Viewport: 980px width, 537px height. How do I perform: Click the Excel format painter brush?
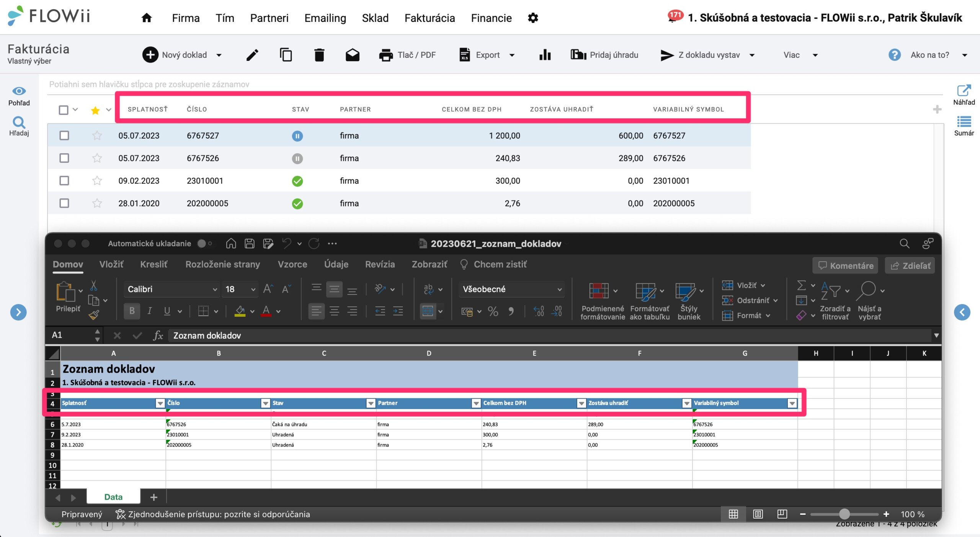coord(94,315)
